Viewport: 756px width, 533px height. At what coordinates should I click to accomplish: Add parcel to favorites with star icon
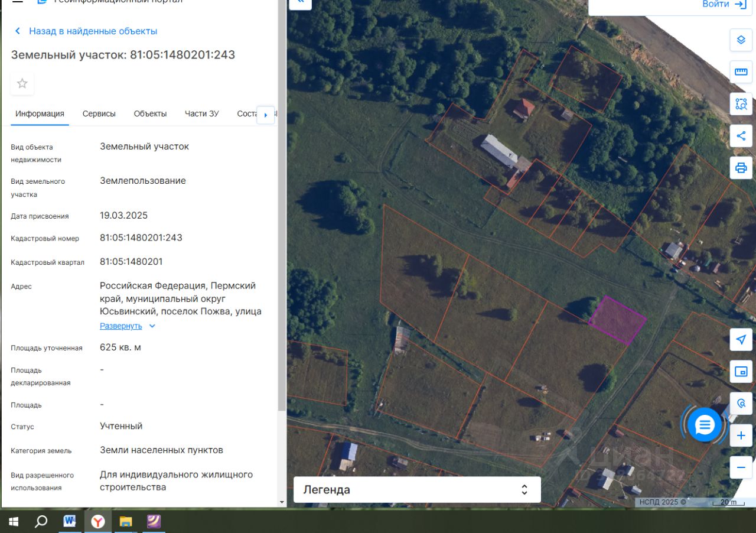22,83
